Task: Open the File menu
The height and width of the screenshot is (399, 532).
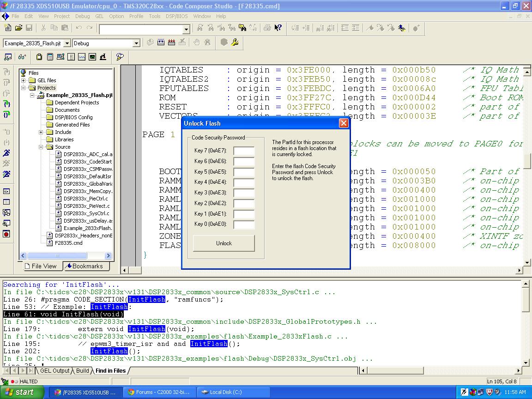Action: (x=15, y=16)
